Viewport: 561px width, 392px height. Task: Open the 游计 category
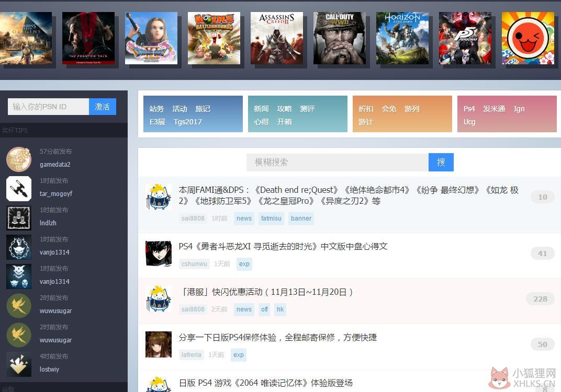[x=366, y=122]
